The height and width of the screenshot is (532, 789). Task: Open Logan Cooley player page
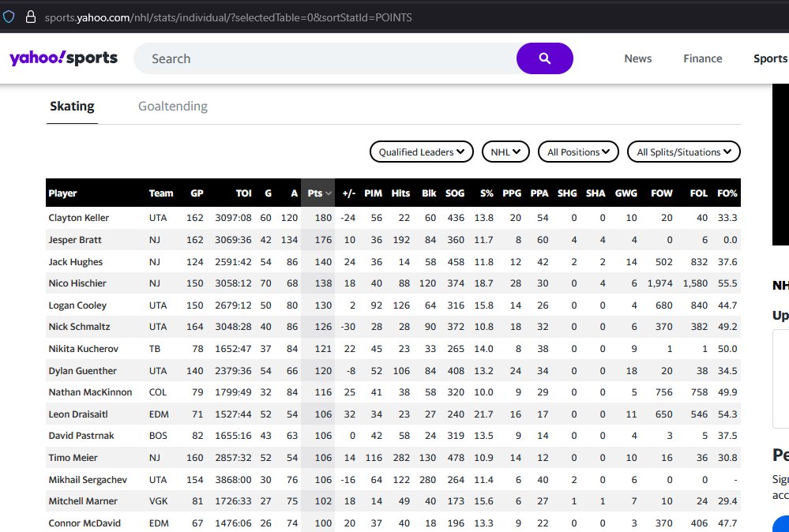[77, 305]
